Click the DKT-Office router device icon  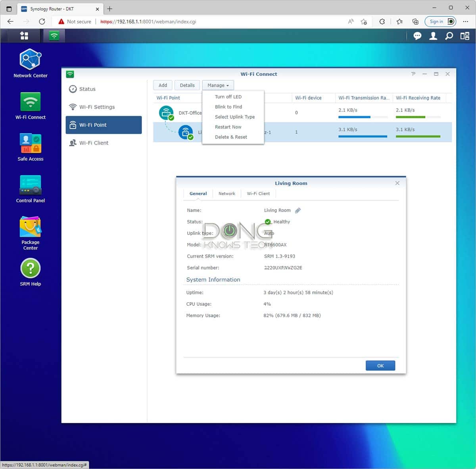(x=167, y=113)
